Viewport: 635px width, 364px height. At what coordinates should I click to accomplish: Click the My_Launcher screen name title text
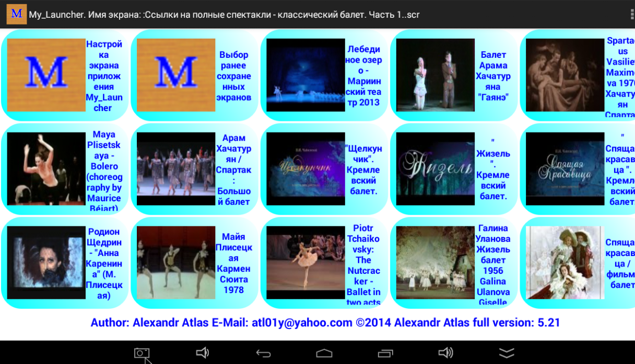click(x=225, y=15)
